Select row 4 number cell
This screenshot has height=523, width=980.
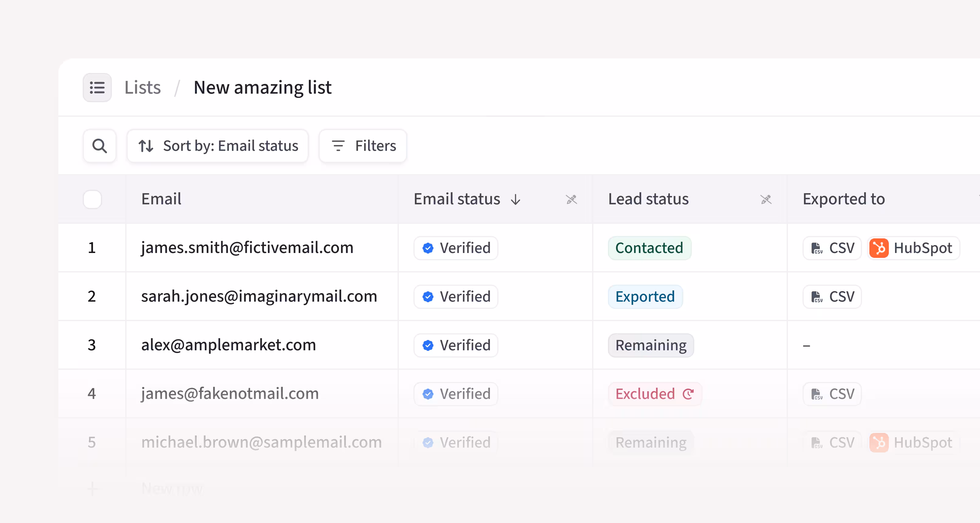(x=92, y=394)
